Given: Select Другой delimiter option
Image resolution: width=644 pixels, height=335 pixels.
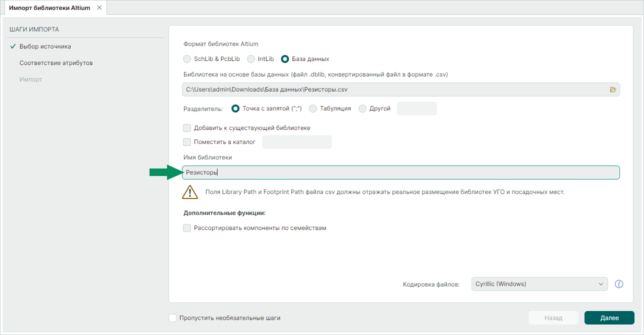Looking at the screenshot, I should 363,108.
